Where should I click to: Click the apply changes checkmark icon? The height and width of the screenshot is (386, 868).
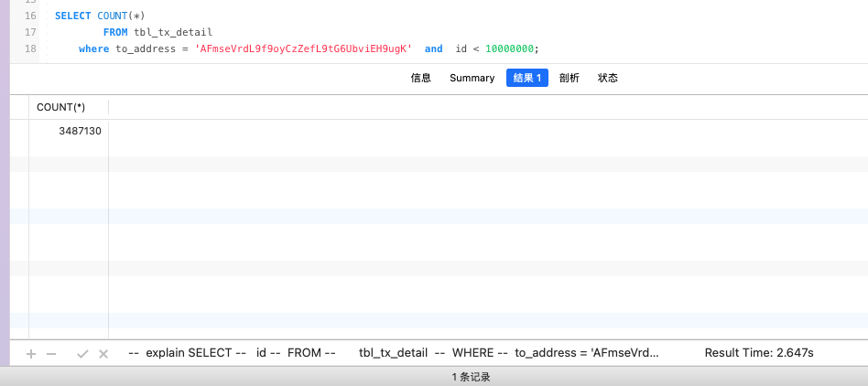coord(82,353)
